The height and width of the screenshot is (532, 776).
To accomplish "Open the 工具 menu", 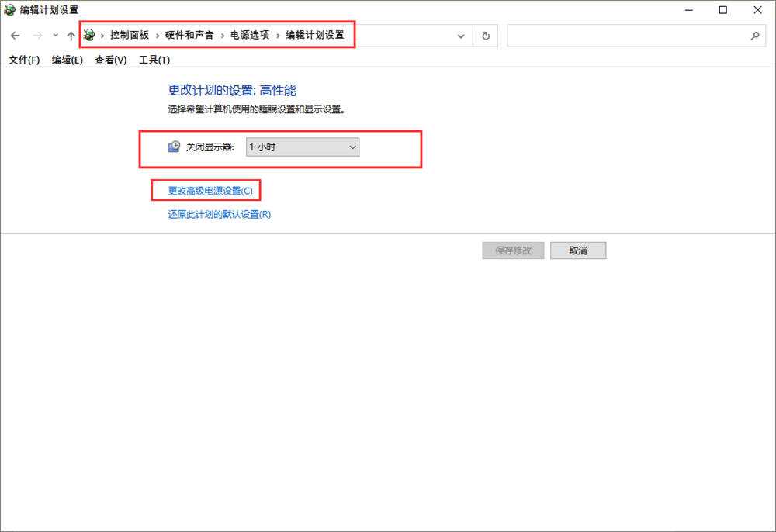I will click(154, 60).
